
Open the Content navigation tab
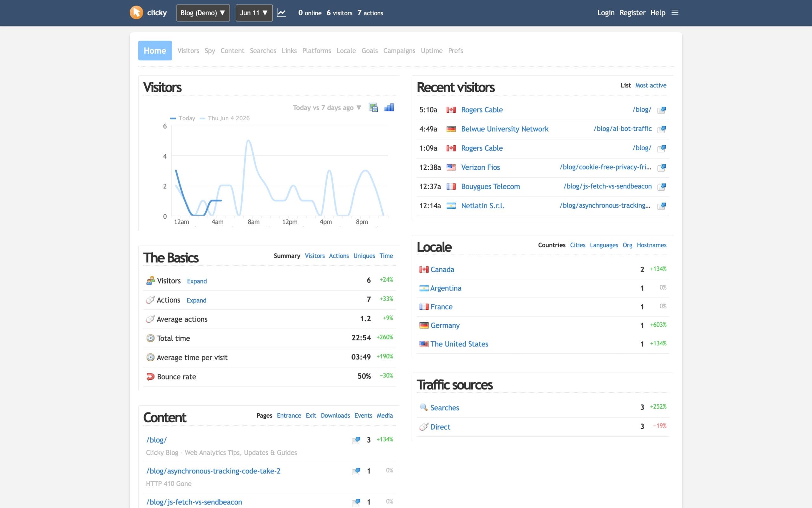(x=232, y=51)
